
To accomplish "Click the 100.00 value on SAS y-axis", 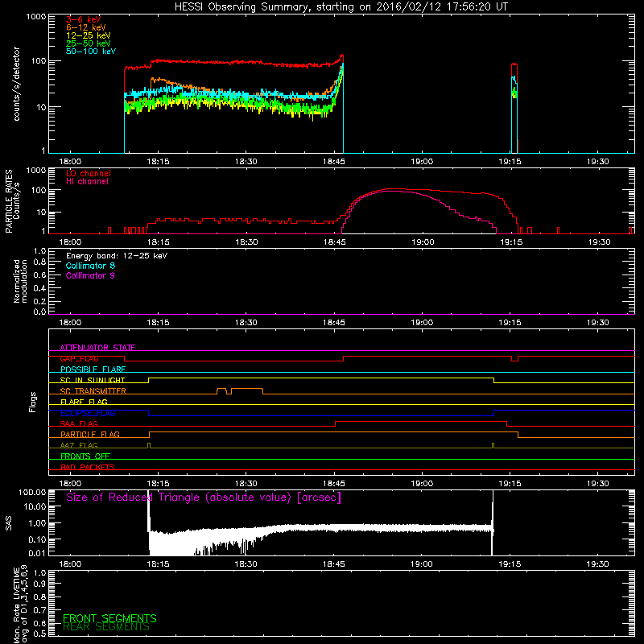I will [x=32, y=493].
